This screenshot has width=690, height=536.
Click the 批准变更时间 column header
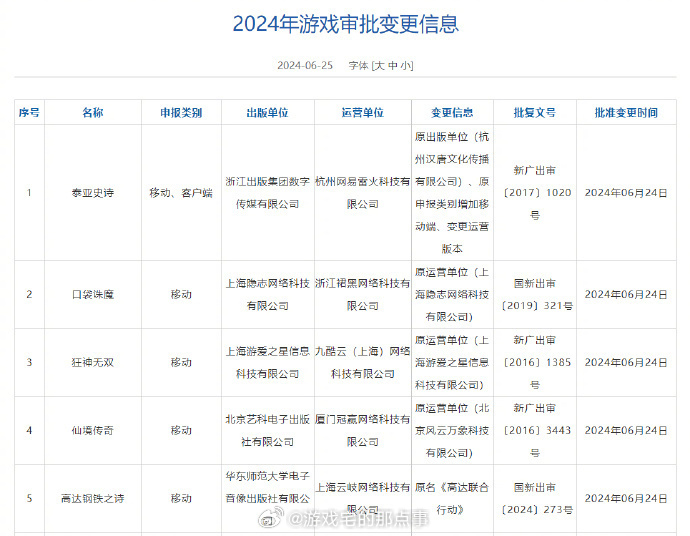[x=626, y=113]
